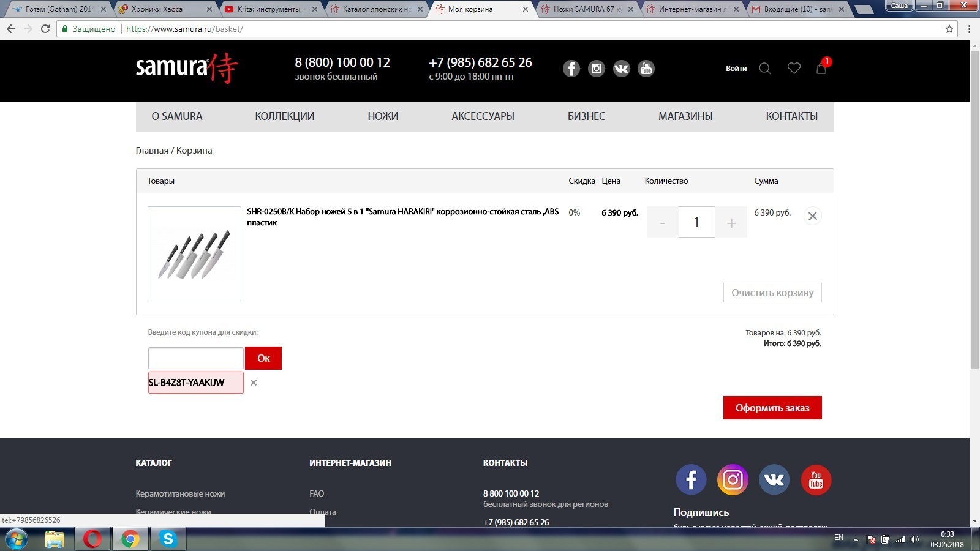Viewport: 980px width, 551px height.
Task: Open the КОЛЛЕКЦИИ menu
Action: [285, 116]
